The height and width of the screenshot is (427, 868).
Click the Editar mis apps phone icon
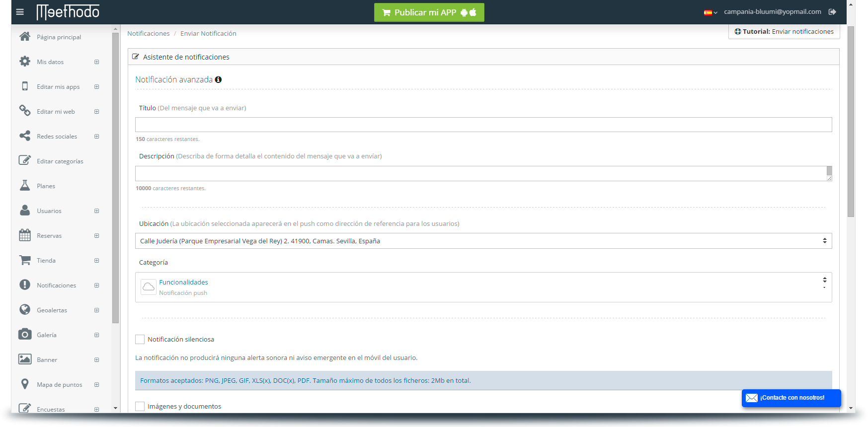25,86
